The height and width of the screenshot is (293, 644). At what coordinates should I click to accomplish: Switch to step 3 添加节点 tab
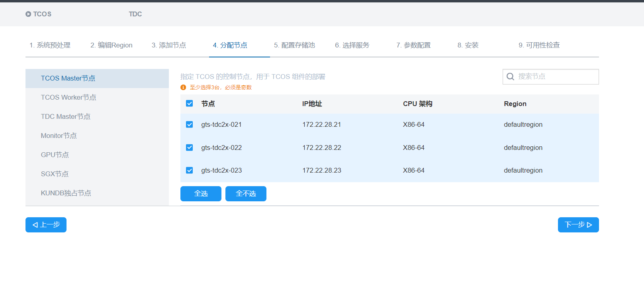tap(169, 45)
